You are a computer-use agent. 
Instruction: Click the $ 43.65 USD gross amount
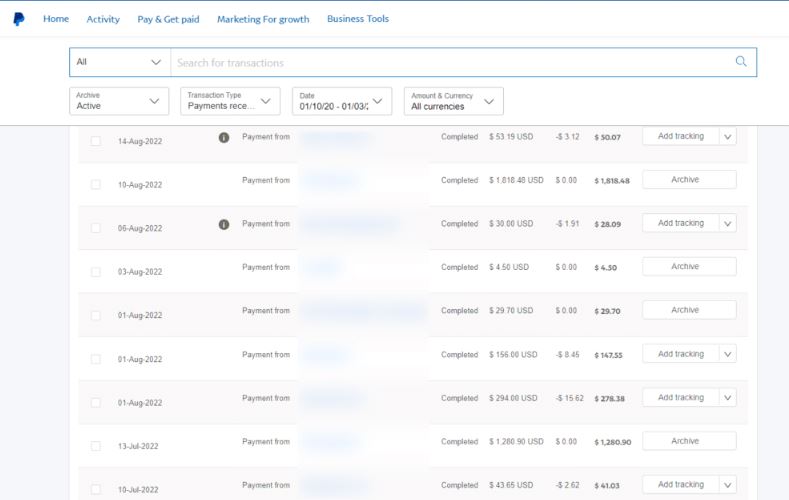pos(511,485)
